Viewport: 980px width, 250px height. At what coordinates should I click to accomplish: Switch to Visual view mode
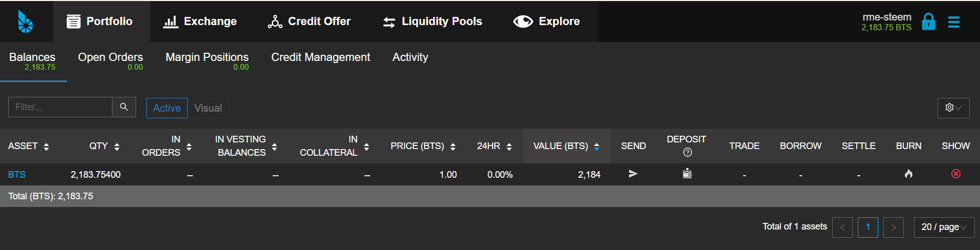(208, 108)
